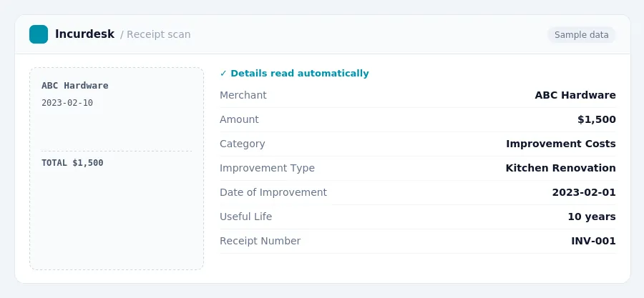This screenshot has height=298, width=644.
Task: Click the Category field label
Action: point(243,144)
